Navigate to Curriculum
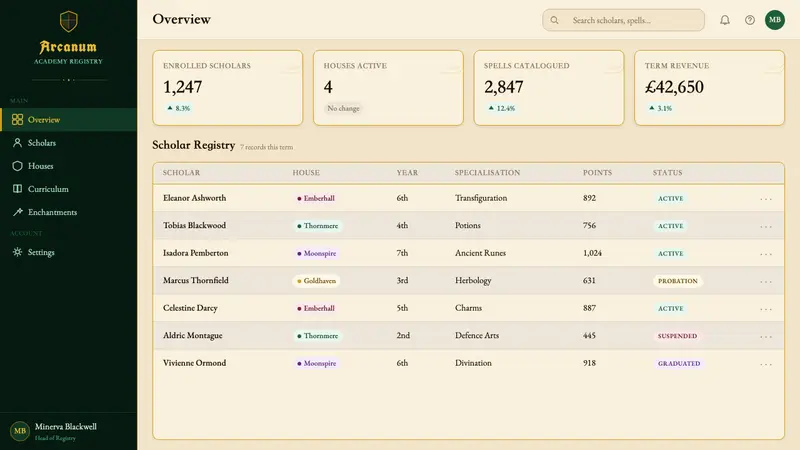 68,189
